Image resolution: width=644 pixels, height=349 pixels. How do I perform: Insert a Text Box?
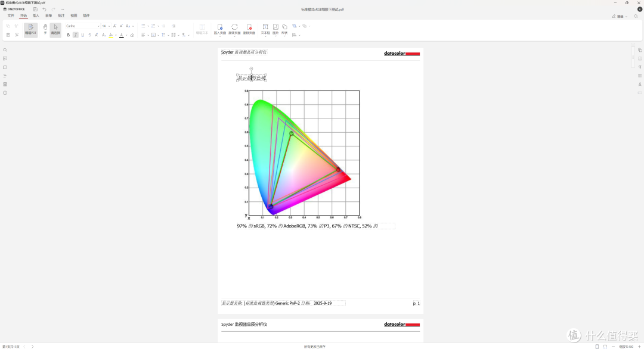[x=265, y=29]
